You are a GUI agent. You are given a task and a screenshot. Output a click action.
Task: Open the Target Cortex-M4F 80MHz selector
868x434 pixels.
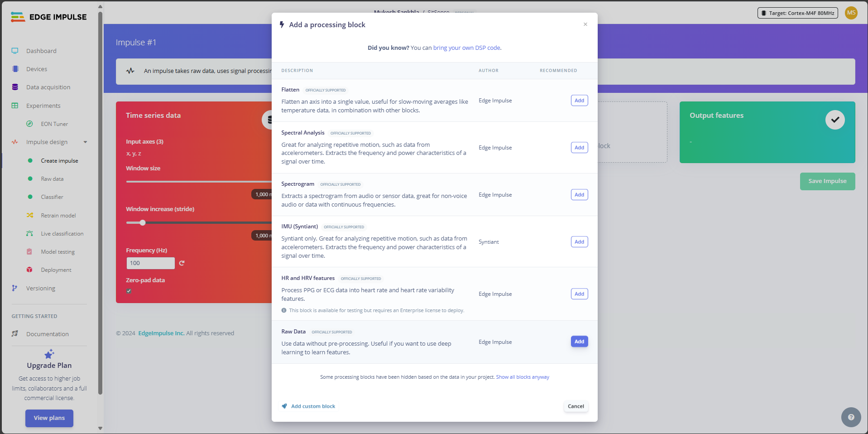coord(798,13)
